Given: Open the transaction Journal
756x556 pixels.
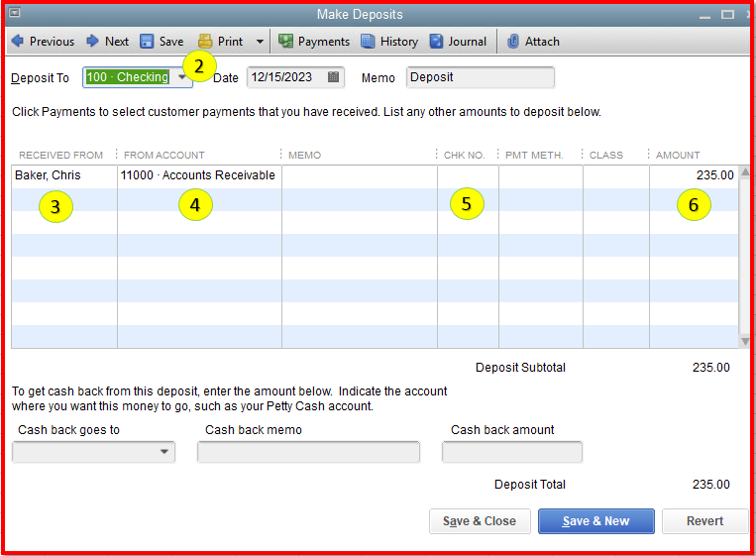Looking at the screenshot, I should point(458,42).
